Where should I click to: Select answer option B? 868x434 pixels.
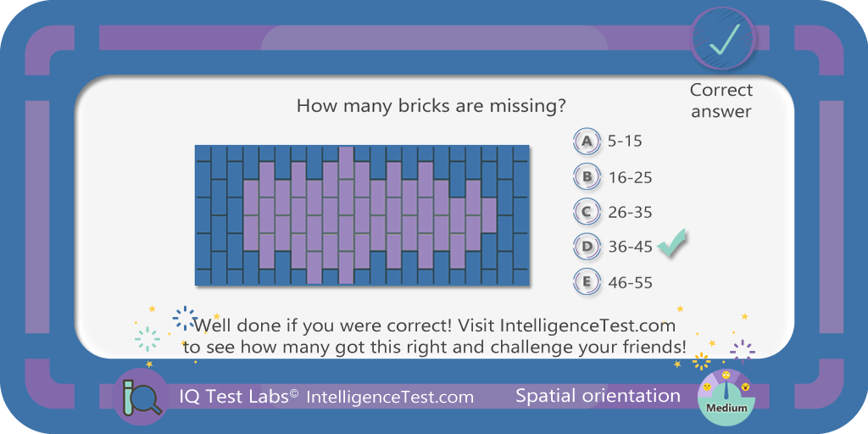tap(587, 177)
